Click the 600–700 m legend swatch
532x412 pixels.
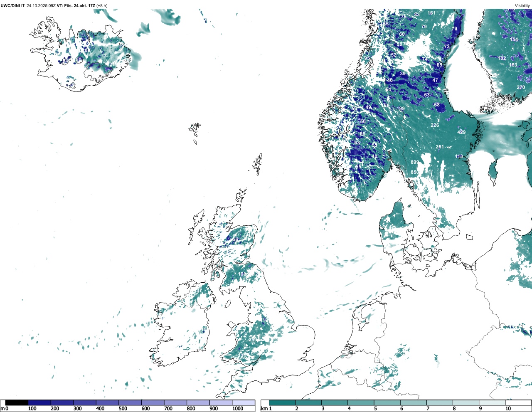click(x=153, y=402)
